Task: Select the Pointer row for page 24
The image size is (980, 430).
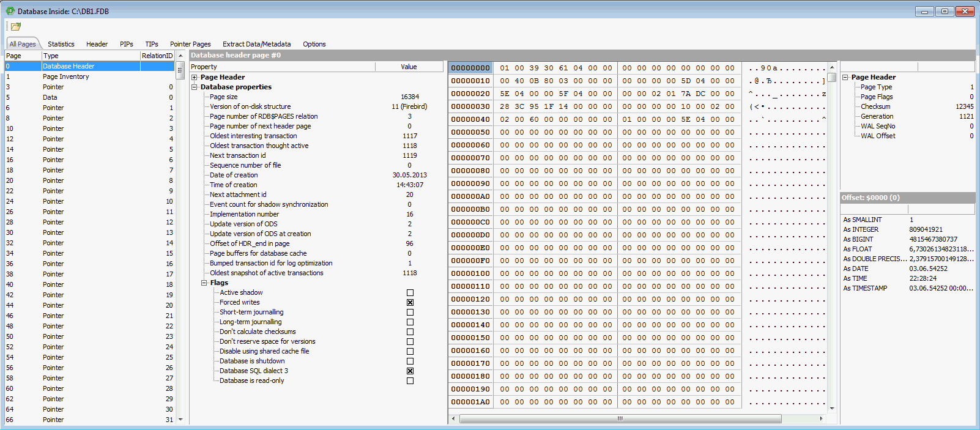Action: 89,201
